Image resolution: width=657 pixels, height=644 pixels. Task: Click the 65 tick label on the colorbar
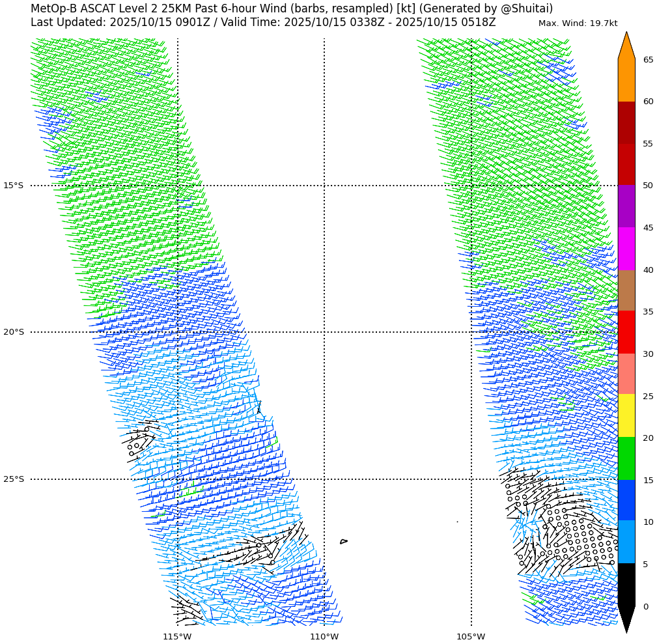(648, 60)
